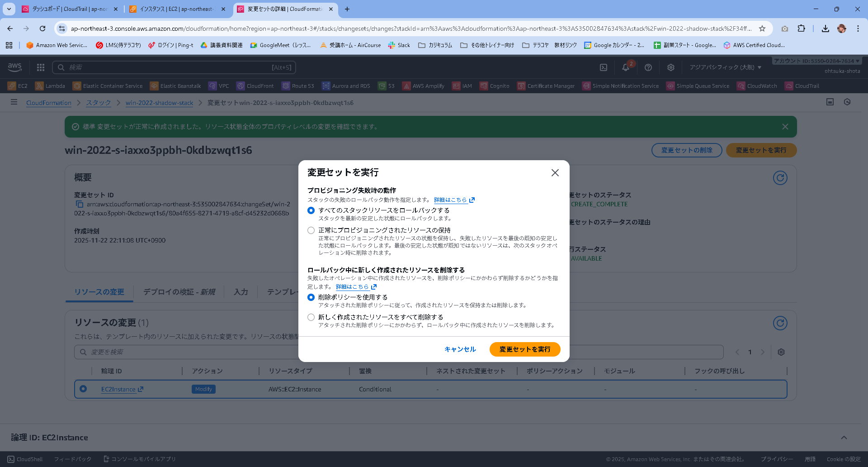The height and width of the screenshot is (467, 868).
Task: Open テラコヤ bookmark folder
Action: [x=535, y=45]
